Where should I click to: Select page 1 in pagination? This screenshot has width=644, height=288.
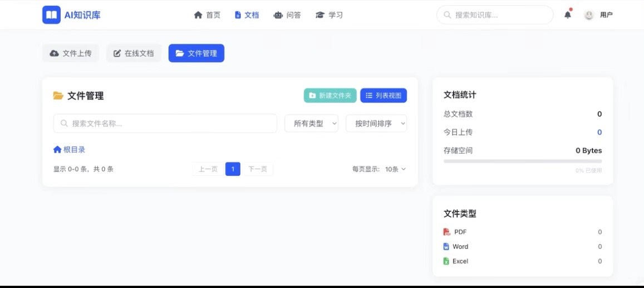(x=233, y=169)
